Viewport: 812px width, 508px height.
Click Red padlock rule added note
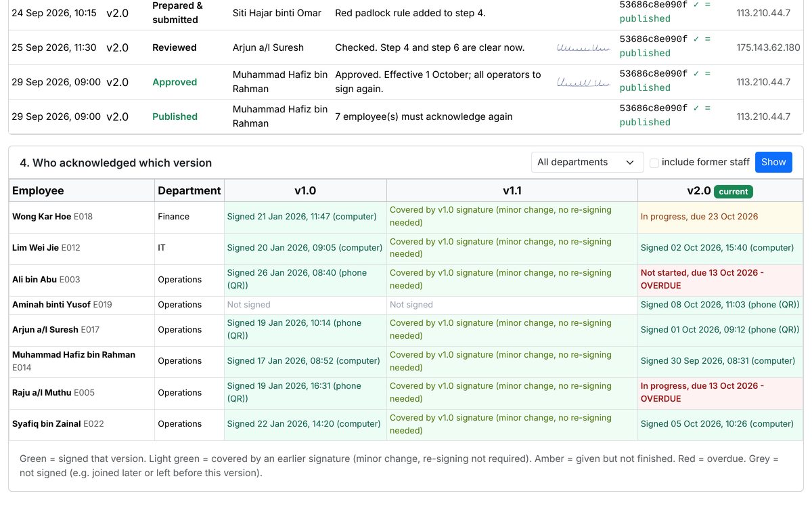pos(410,13)
